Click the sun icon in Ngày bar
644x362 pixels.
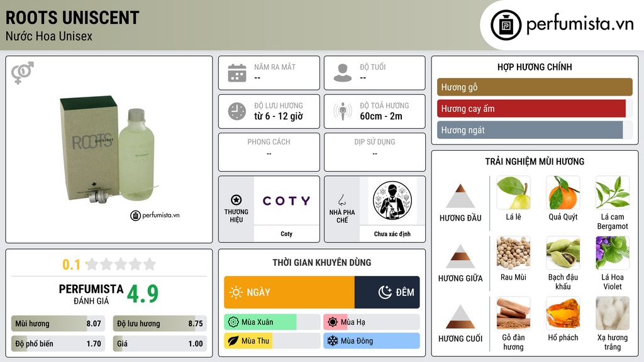tap(236, 292)
